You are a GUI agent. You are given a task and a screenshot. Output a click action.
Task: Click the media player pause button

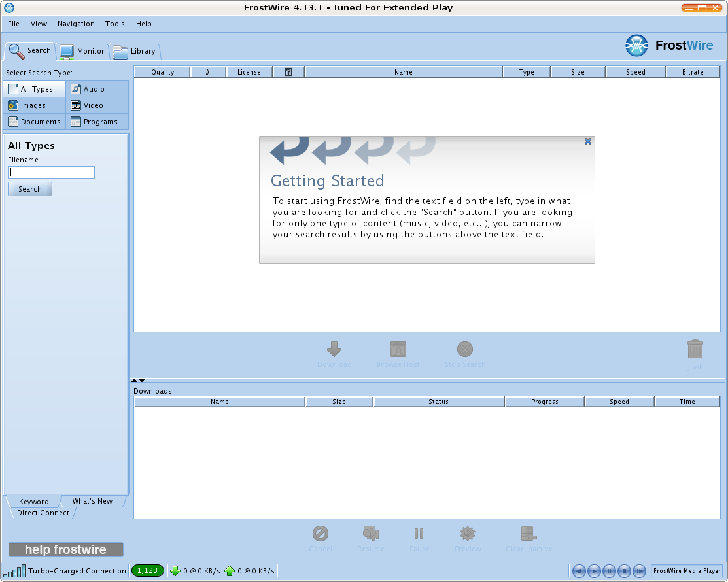point(609,571)
